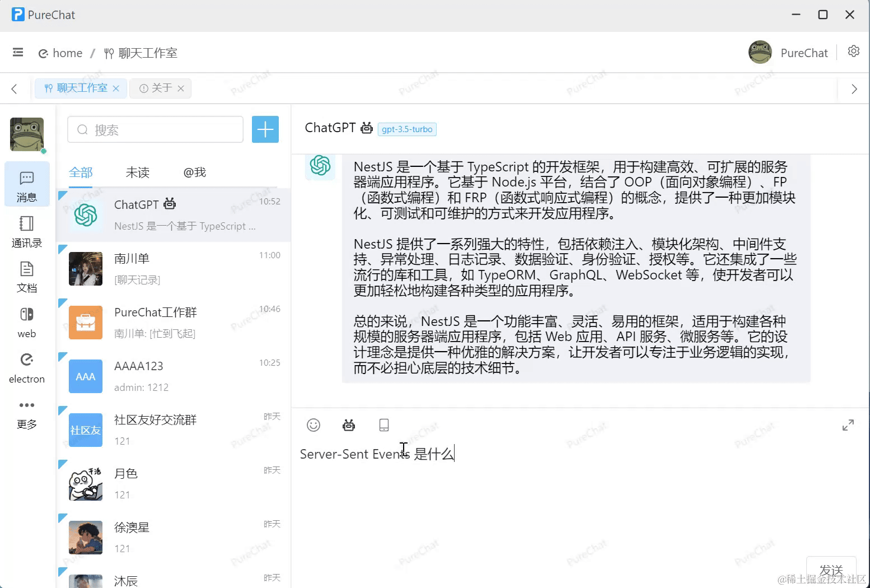Open 更多 more options
The height and width of the screenshot is (588, 870).
click(27, 414)
